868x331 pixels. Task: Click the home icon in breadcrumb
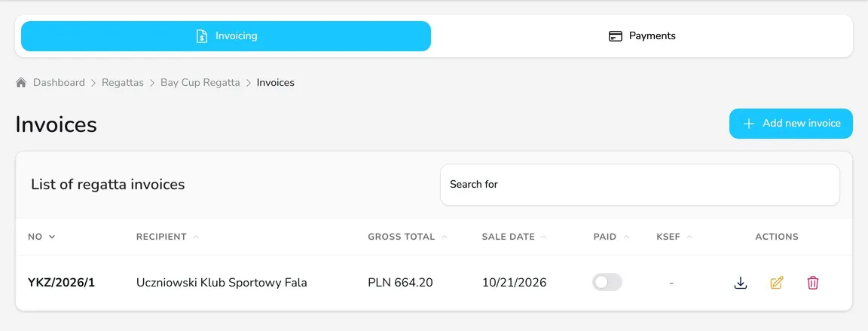tap(21, 82)
